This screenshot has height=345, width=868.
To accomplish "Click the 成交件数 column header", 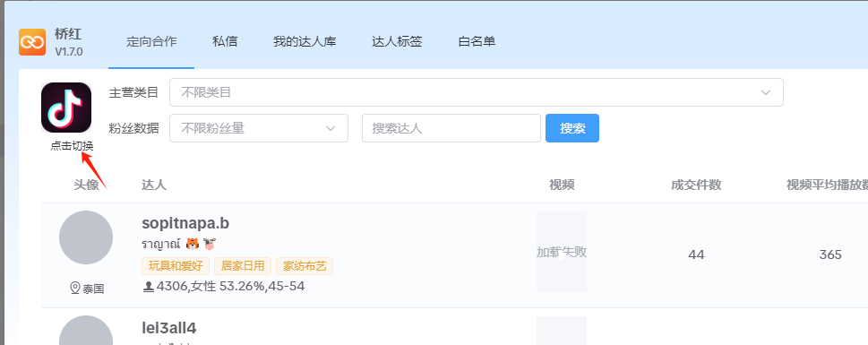I will pos(696,185).
